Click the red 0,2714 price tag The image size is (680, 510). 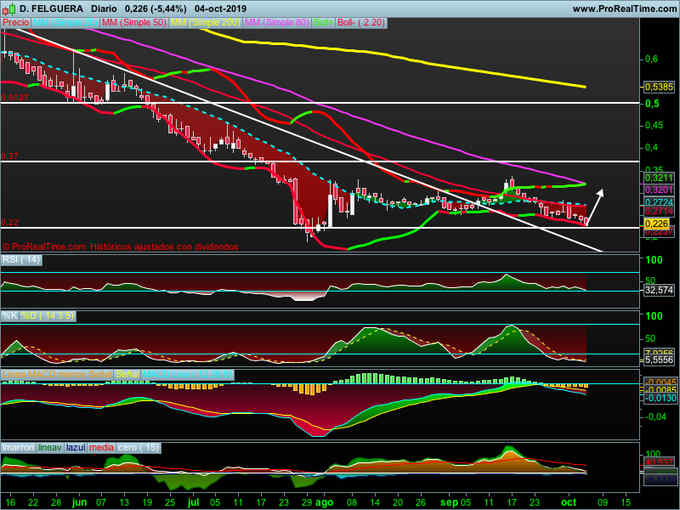659,211
